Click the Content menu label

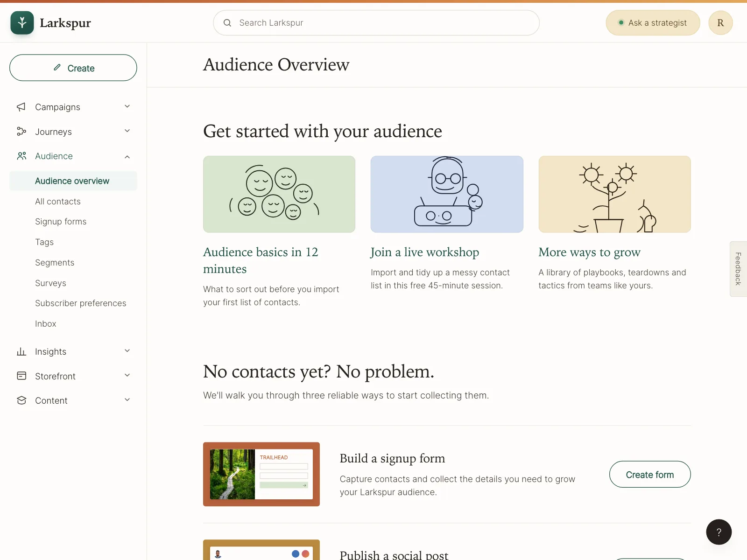click(x=51, y=400)
